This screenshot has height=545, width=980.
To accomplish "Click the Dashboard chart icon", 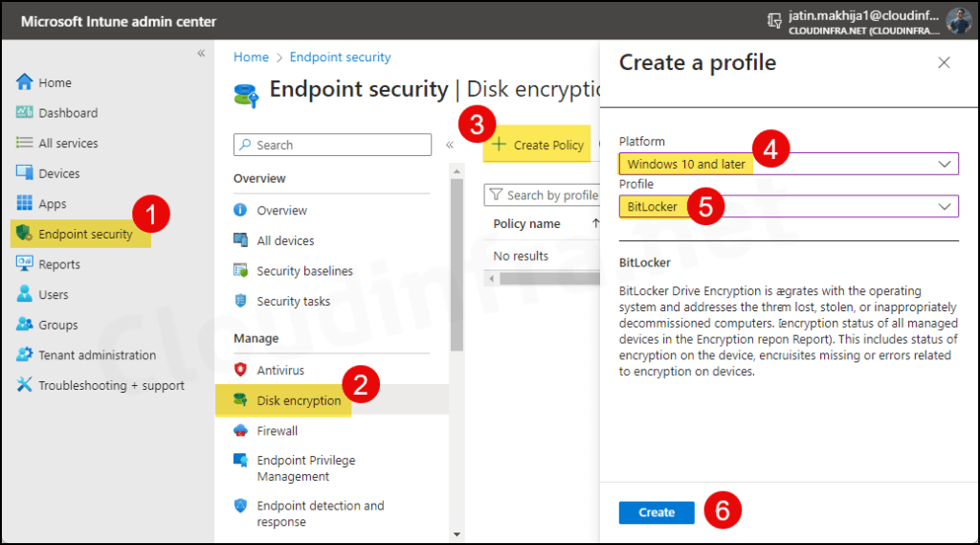I will pyautogui.click(x=24, y=112).
